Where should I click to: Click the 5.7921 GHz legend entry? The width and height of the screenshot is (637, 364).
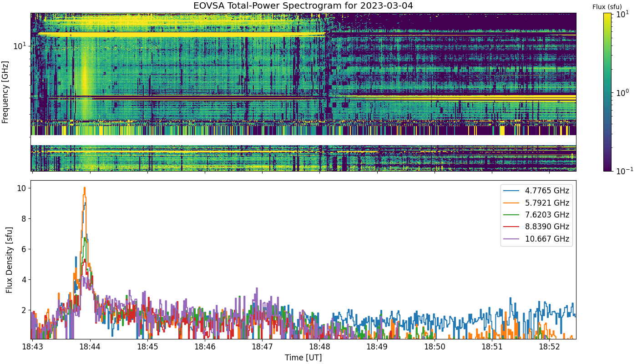click(x=537, y=203)
